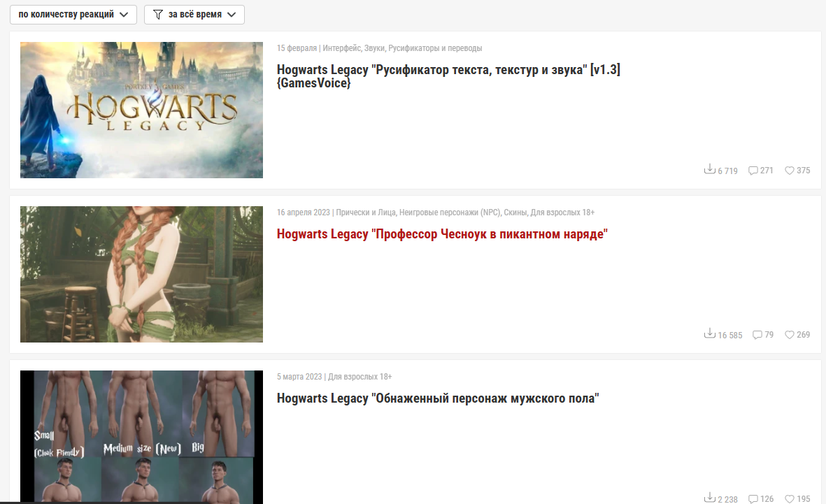Open the Hogwarts Legacy Русификатор title link

(x=448, y=76)
